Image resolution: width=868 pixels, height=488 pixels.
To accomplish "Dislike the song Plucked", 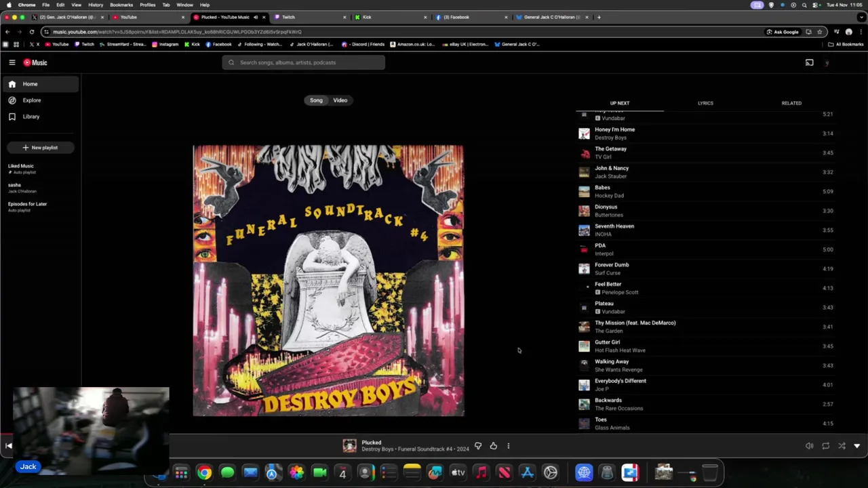I will click(x=478, y=446).
